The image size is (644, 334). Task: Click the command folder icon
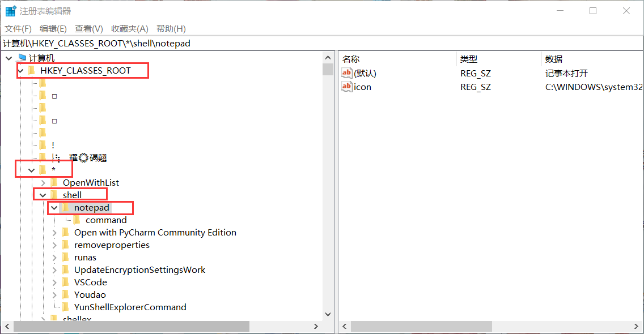tap(77, 220)
